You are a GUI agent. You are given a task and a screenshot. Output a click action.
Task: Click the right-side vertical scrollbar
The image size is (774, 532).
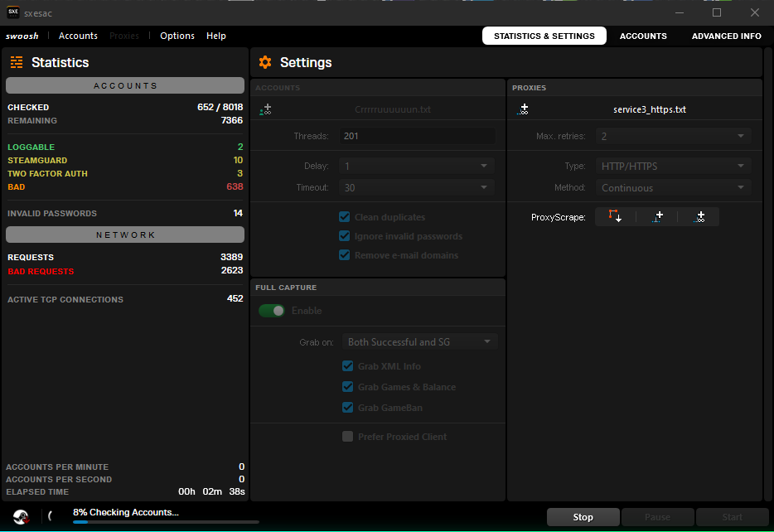click(768, 274)
